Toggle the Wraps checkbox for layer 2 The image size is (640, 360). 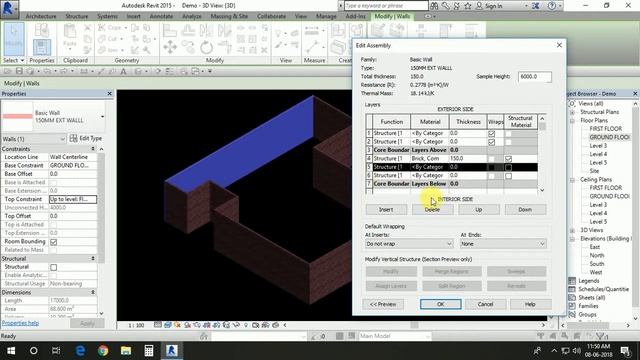[x=491, y=142]
